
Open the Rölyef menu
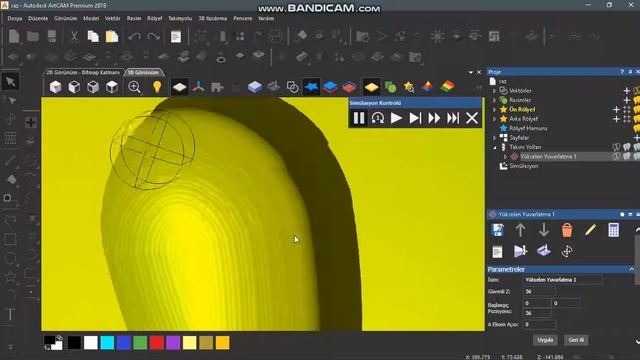tap(154, 18)
